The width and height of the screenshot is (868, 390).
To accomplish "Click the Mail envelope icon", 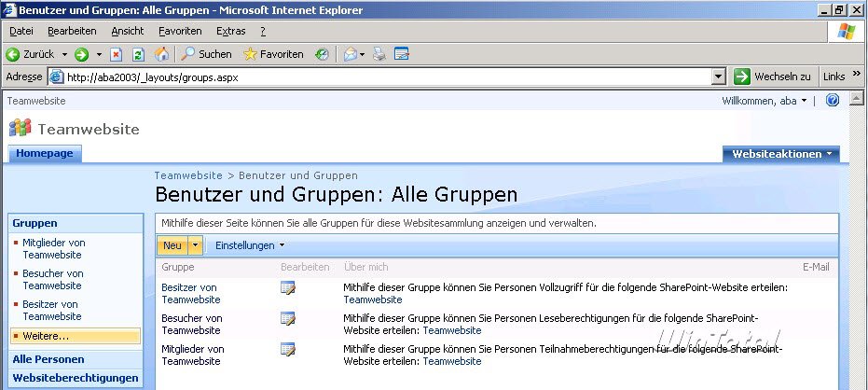I will pyautogui.click(x=350, y=54).
